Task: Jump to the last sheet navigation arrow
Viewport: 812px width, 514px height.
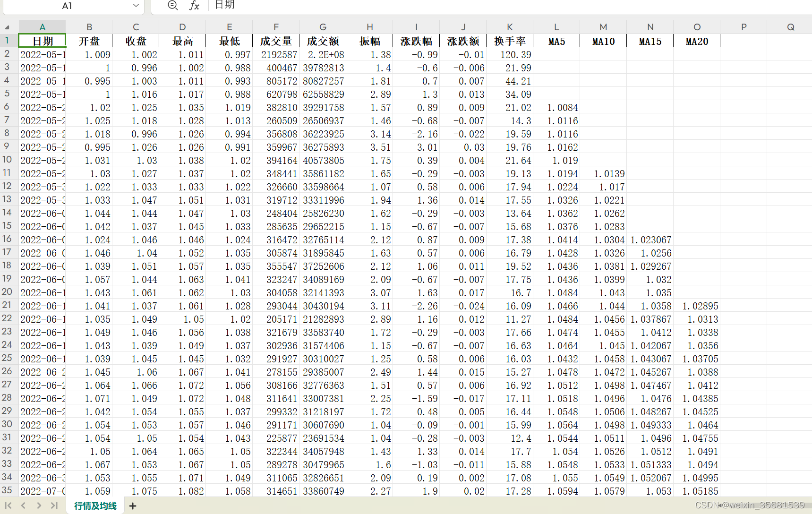Action: point(54,505)
